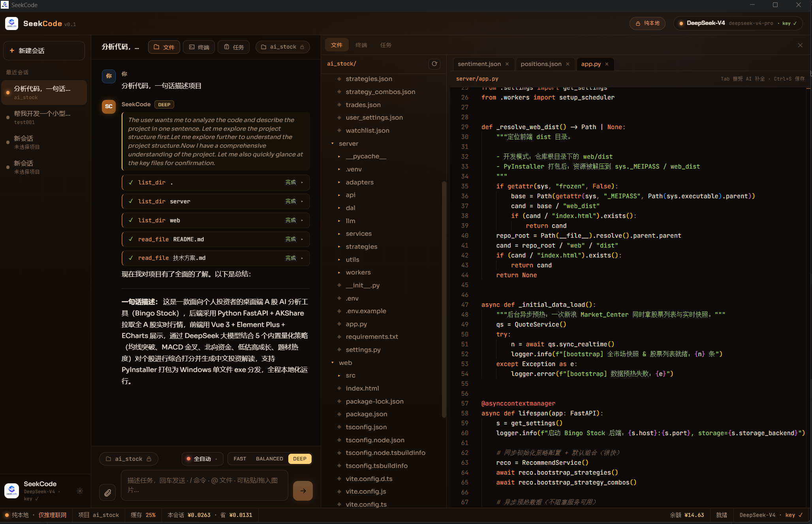Switch to 终端 panel tab
Image resolution: width=812 pixels, height=524 pixels.
coord(361,45)
